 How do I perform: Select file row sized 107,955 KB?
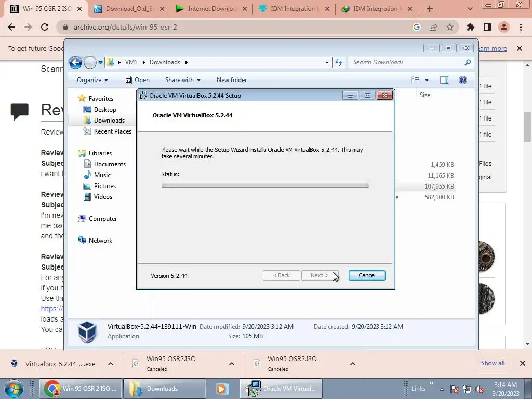(x=425, y=187)
